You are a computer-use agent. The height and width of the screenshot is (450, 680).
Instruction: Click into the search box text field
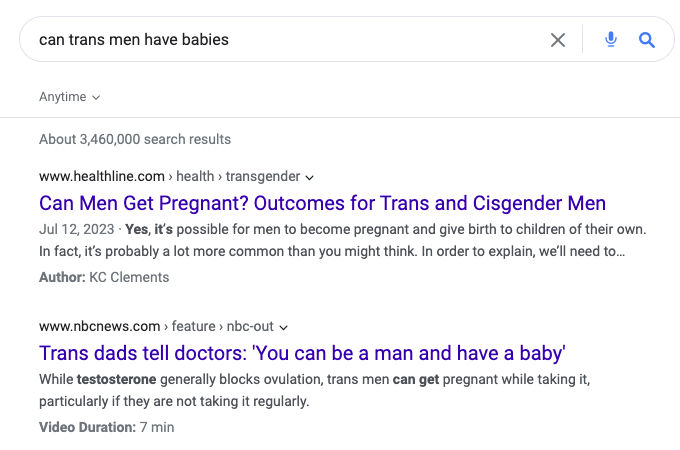pos(286,39)
